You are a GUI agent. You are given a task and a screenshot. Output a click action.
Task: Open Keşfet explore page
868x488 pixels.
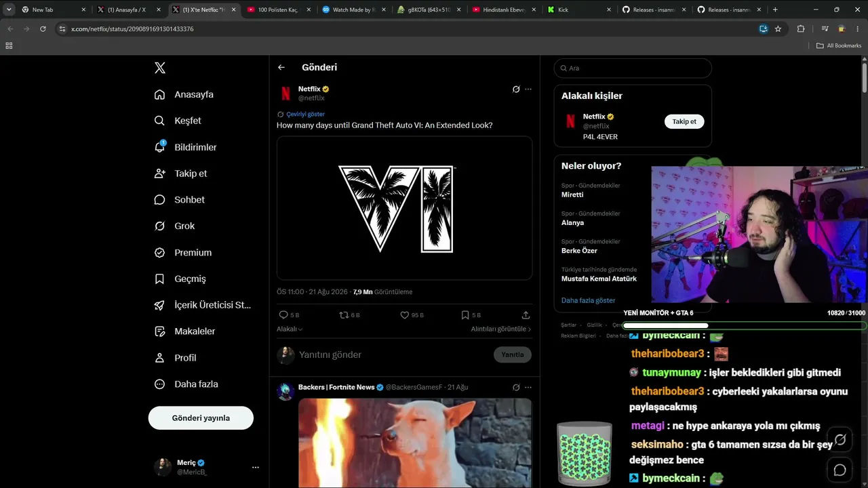point(178,121)
